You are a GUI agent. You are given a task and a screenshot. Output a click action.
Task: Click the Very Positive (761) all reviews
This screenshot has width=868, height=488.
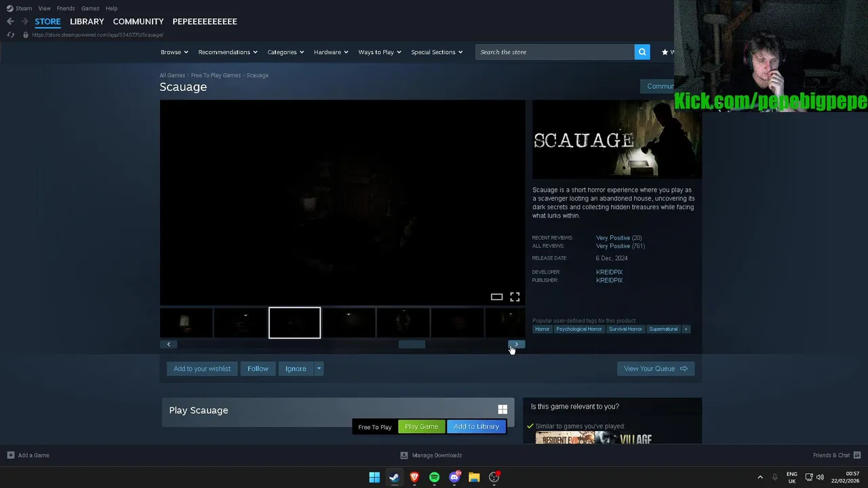[620, 246]
